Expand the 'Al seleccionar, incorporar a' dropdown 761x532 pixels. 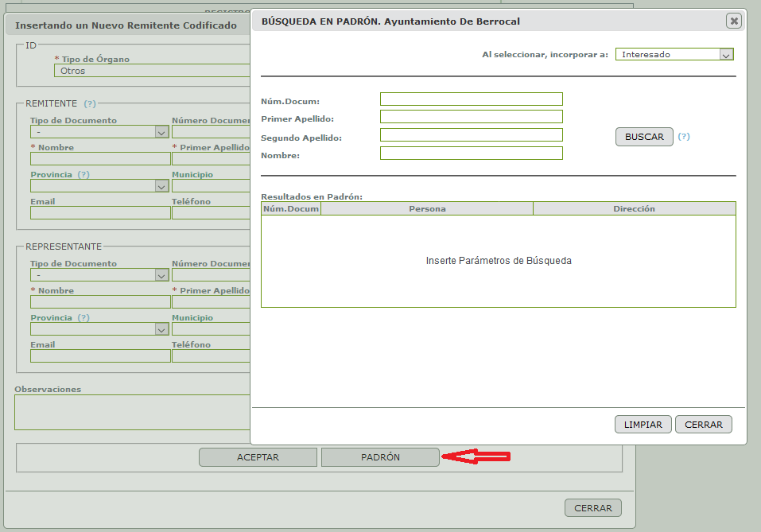[674, 54]
